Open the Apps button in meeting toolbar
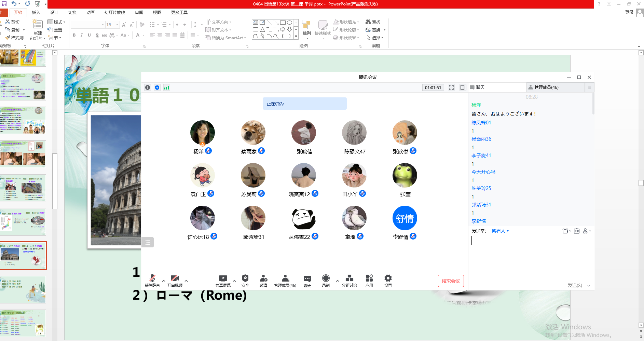The image size is (644, 341). [x=369, y=281]
